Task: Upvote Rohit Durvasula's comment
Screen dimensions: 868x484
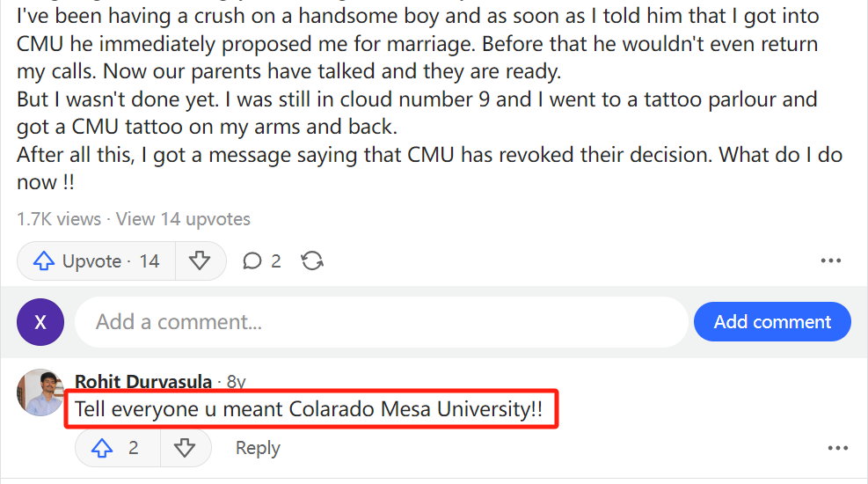Action: click(117, 448)
